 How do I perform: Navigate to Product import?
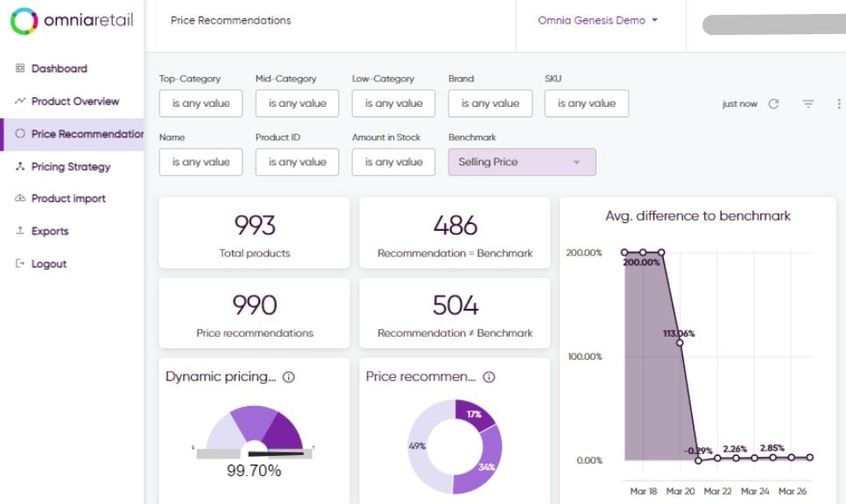(x=68, y=199)
